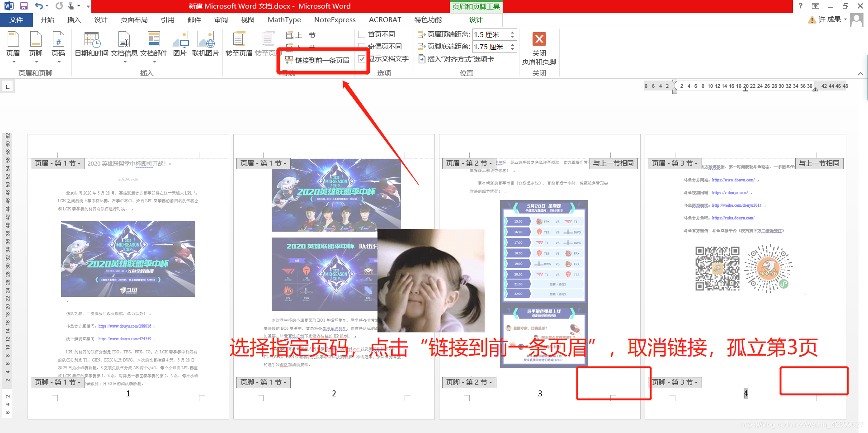868x433 pixels.
Task: Collapse the ribbon with the chevron
Action: pos(860,73)
